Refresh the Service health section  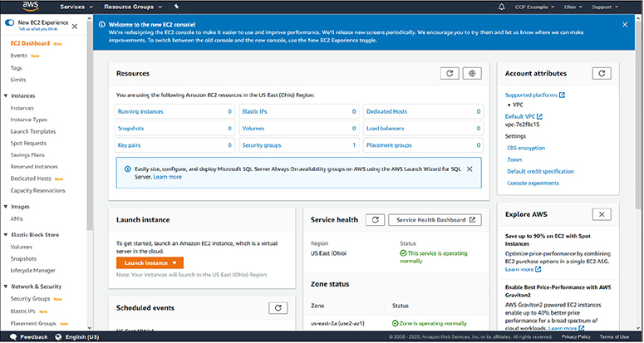[374, 220]
